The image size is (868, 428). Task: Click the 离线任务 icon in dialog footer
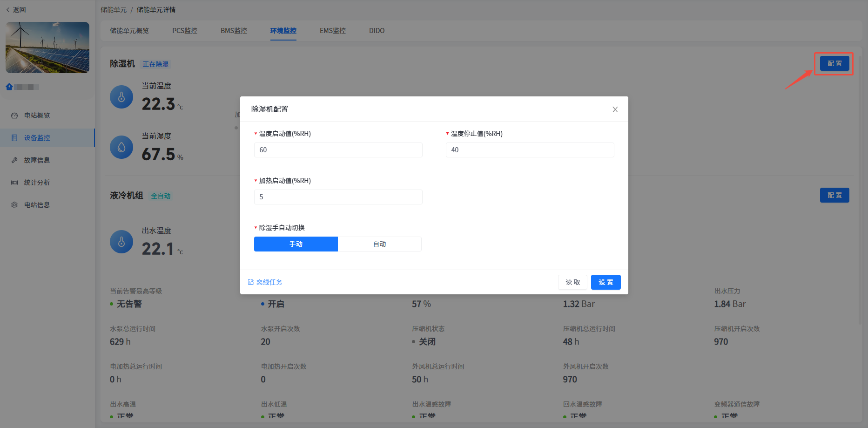tap(251, 282)
